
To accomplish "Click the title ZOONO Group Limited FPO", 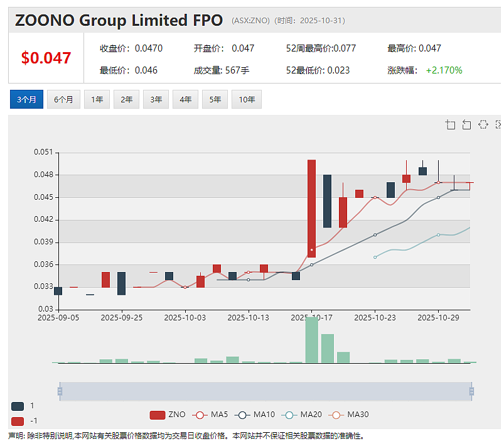I will click(x=119, y=20).
